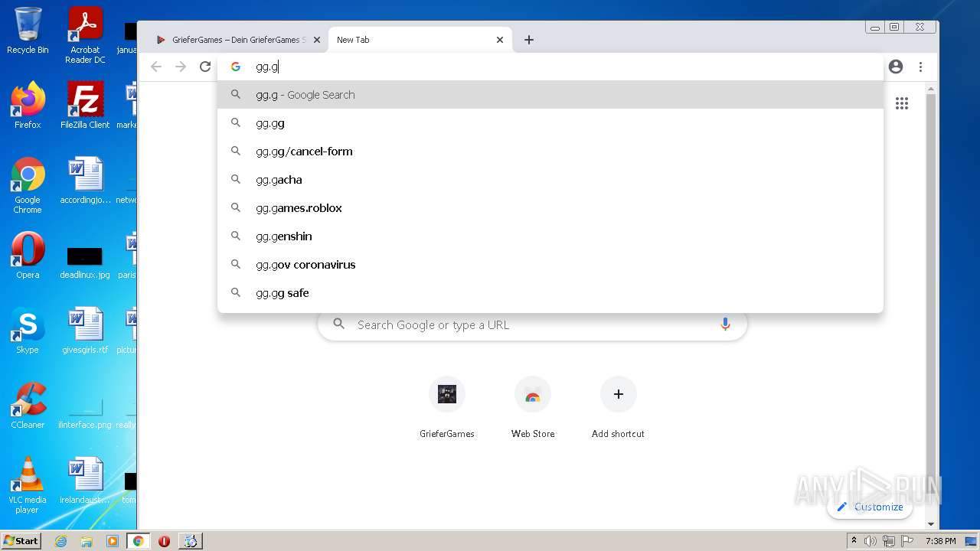Screen dimensions: 980x551
Task: Open Windows Start menu
Action: pyautogui.click(x=21, y=541)
